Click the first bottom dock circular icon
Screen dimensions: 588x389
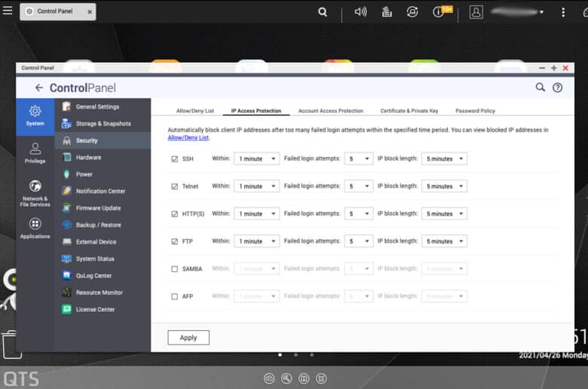click(x=269, y=378)
